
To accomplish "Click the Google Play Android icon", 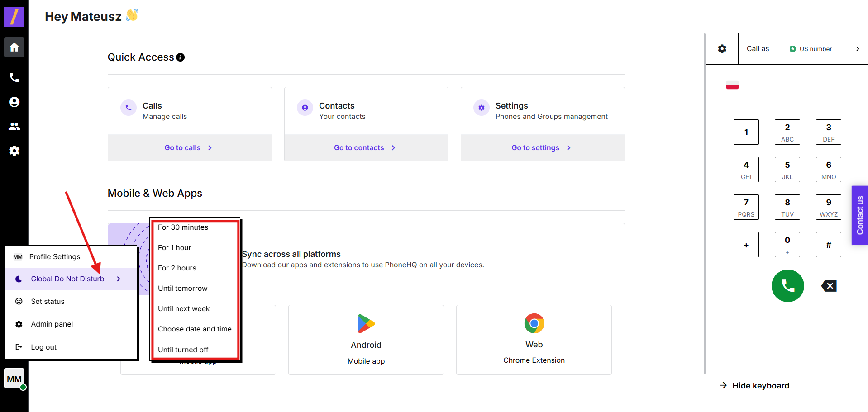I will tap(366, 324).
